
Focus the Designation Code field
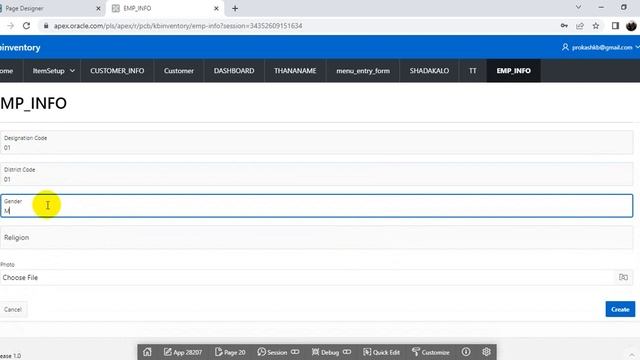(316, 142)
